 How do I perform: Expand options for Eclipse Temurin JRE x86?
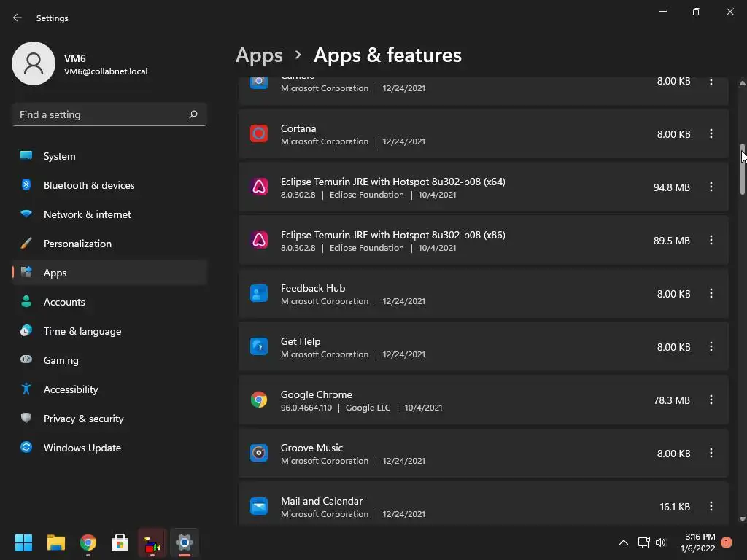click(x=711, y=241)
